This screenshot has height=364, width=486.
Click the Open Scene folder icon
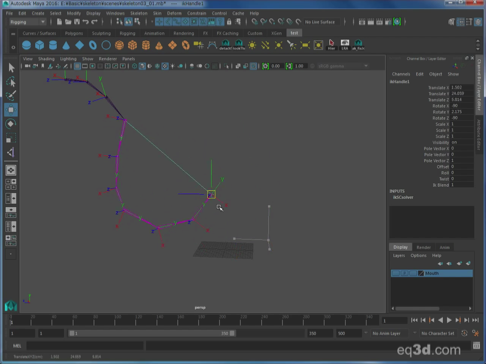coord(68,22)
